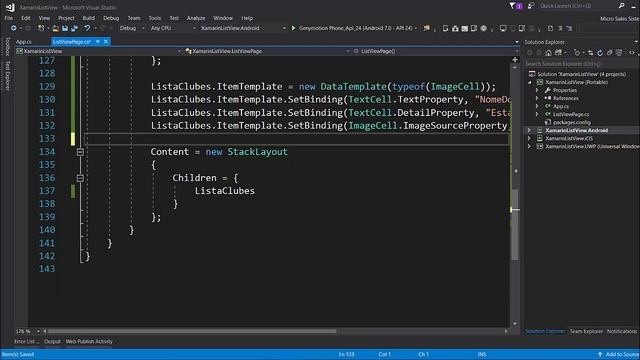Click the Quick Launch magnifier icon
The height and width of the screenshot is (360, 640).
(x=622, y=6)
